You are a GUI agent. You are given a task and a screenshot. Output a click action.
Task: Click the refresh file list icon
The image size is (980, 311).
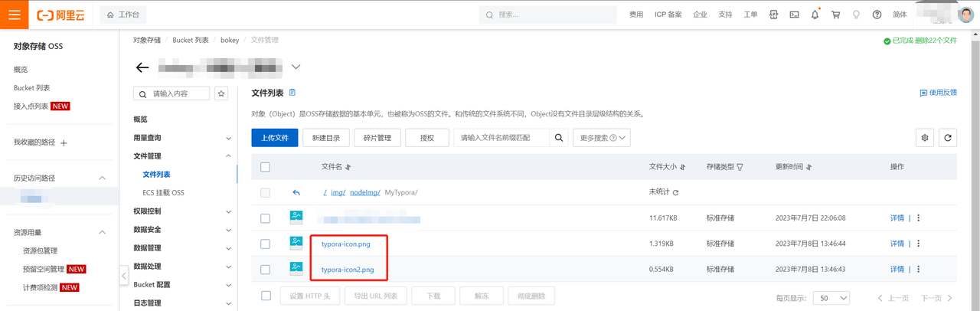pos(947,138)
